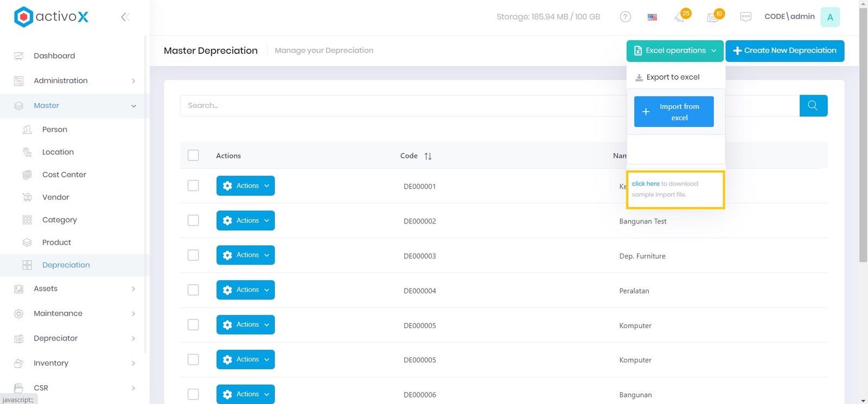Image resolution: width=868 pixels, height=404 pixels.
Task: Click the search magnifier button
Action: click(813, 106)
